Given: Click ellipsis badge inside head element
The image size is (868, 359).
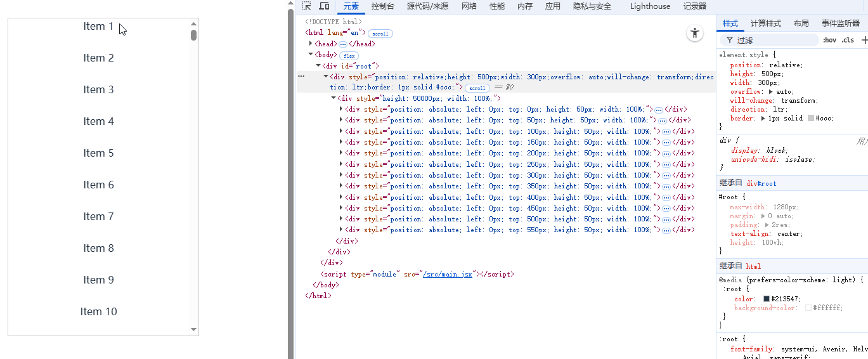Looking at the screenshot, I should pyautogui.click(x=343, y=44).
